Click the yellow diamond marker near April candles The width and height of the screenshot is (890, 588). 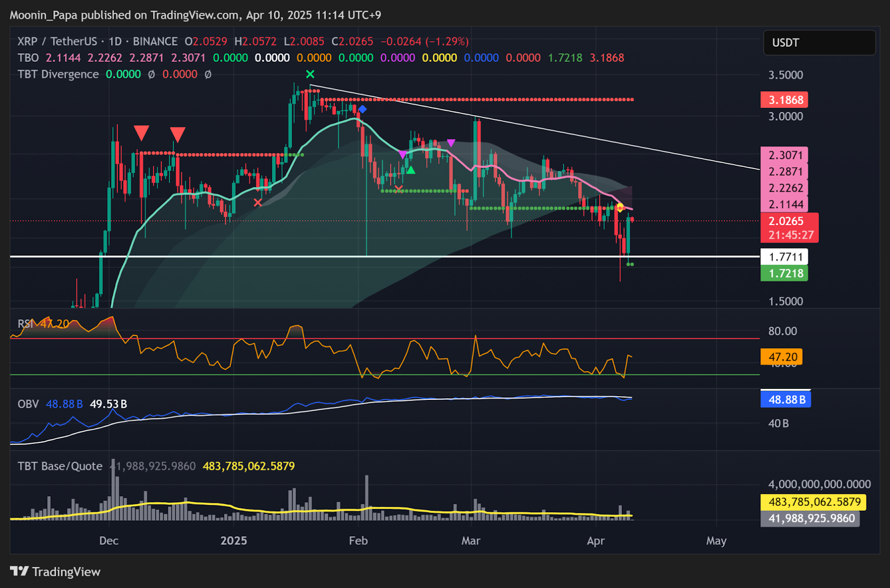pos(620,208)
